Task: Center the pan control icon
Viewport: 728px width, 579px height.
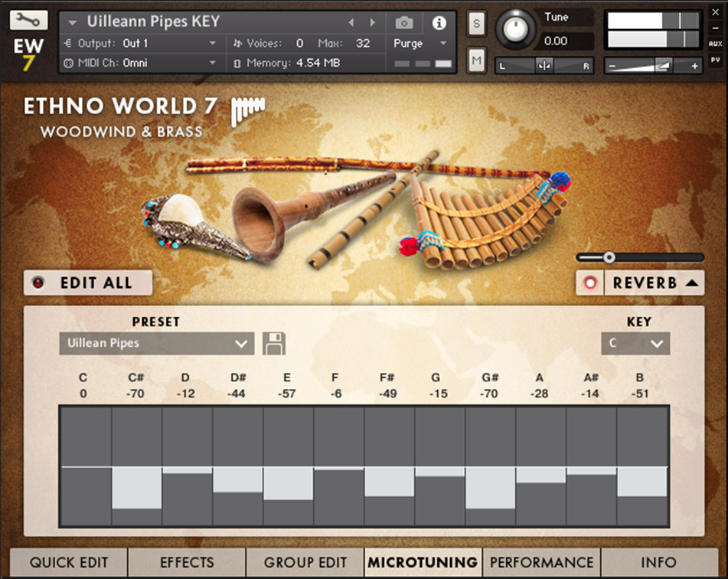Action: [544, 66]
